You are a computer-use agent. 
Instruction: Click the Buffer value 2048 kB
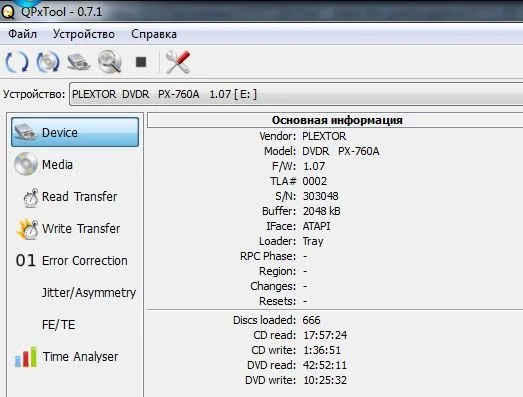pos(322,211)
